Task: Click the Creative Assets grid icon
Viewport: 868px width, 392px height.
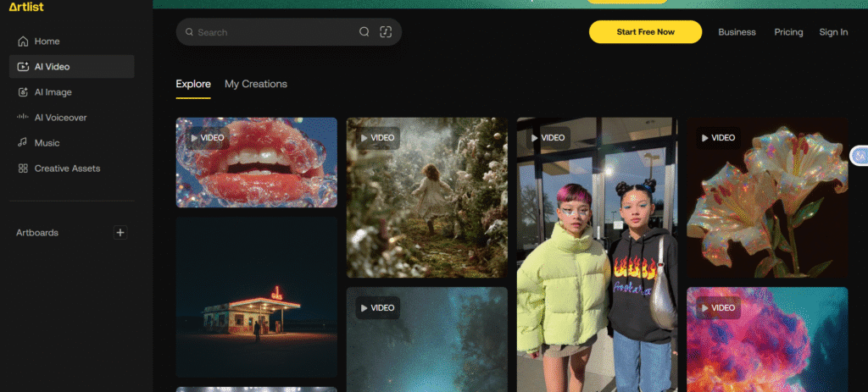Action: coord(23,168)
